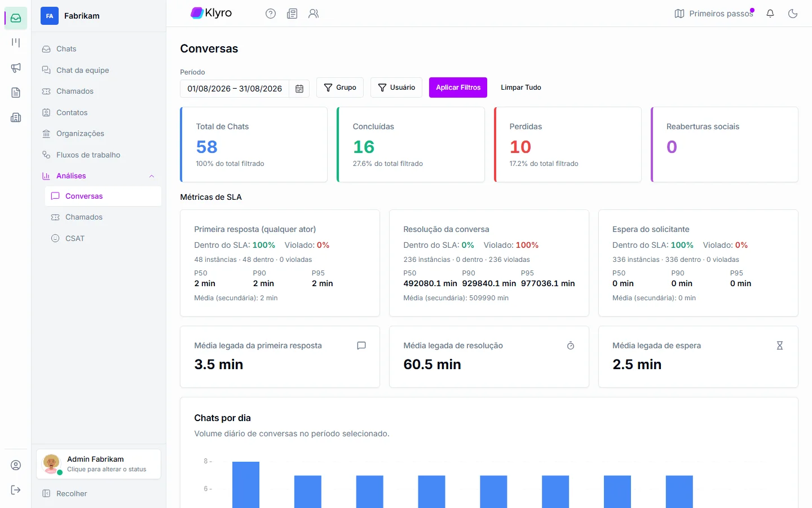This screenshot has width=812, height=508.
Task: Open the calendar date picker icon
Action: point(299,89)
